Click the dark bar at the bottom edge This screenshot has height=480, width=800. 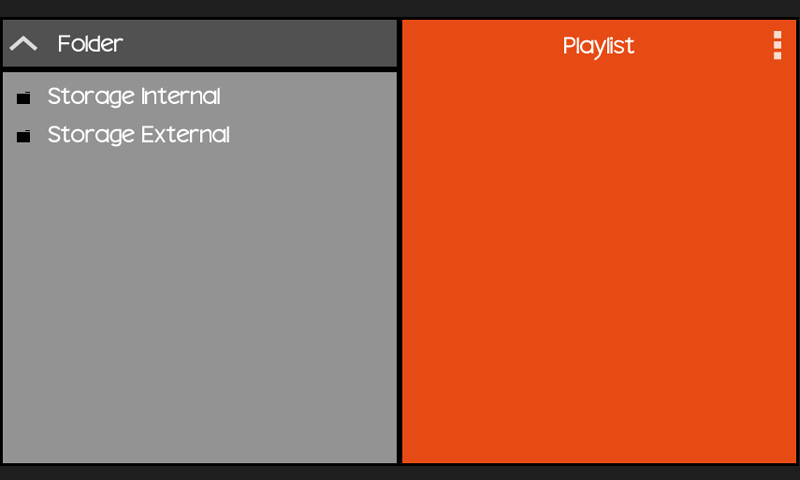pyautogui.click(x=400, y=472)
